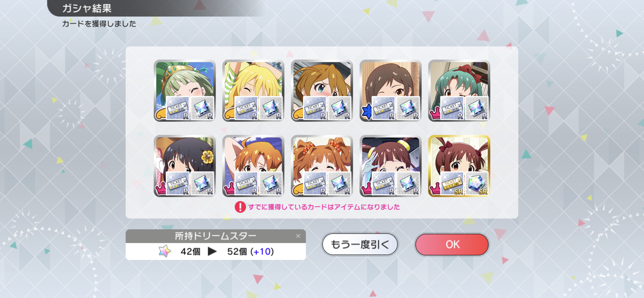Confirm with the red OK button
Image resolution: width=644 pixels, height=298 pixels.
point(452,244)
